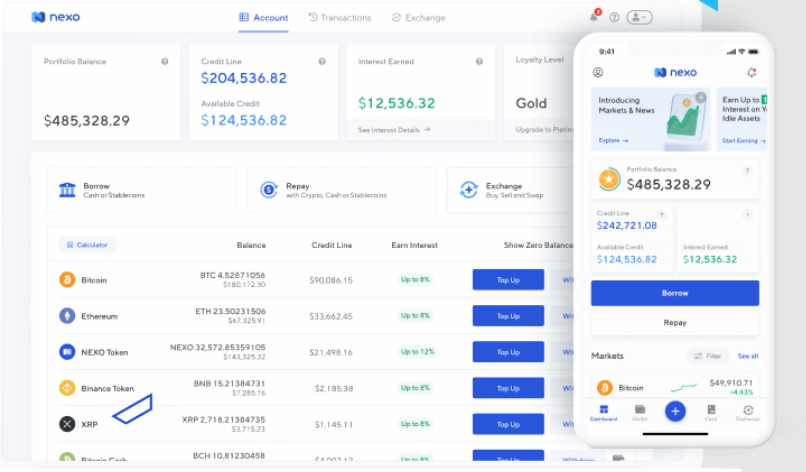Tap the Borrow button in phone app
The width and height of the screenshot is (806, 472).
click(675, 293)
